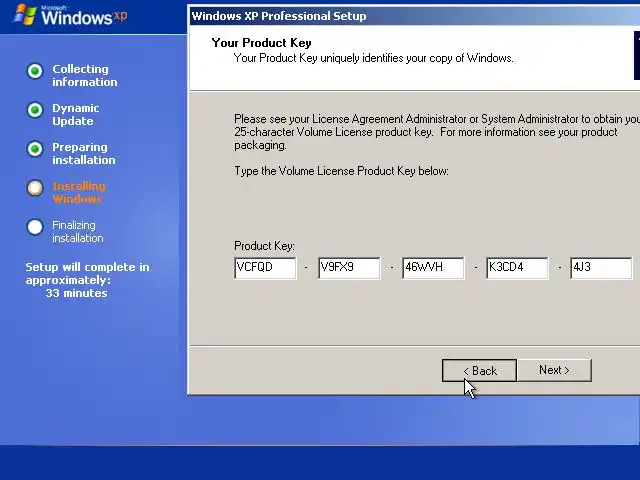Click the third product key field 46WVH
This screenshot has height=480, width=640.
433,268
